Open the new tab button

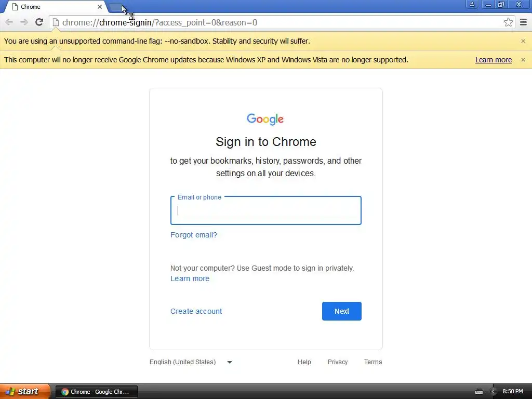click(x=116, y=7)
